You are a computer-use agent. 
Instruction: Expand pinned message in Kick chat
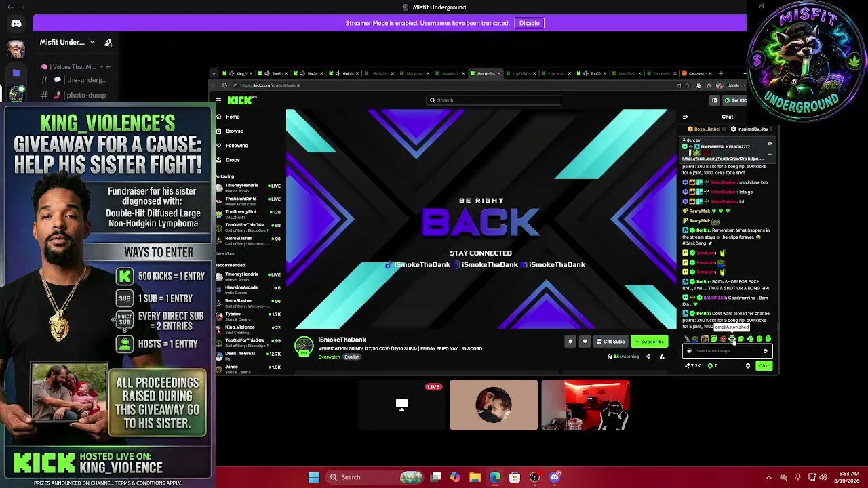pyautogui.click(x=770, y=155)
